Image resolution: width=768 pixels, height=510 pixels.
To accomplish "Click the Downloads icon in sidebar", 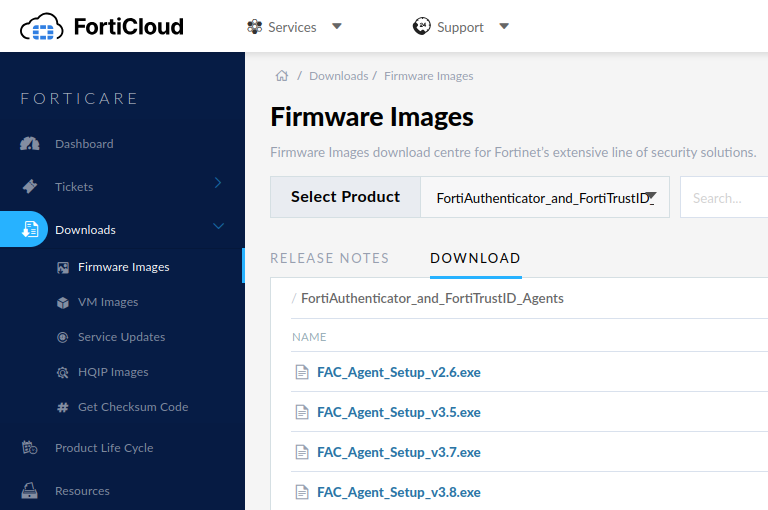I will [x=30, y=230].
